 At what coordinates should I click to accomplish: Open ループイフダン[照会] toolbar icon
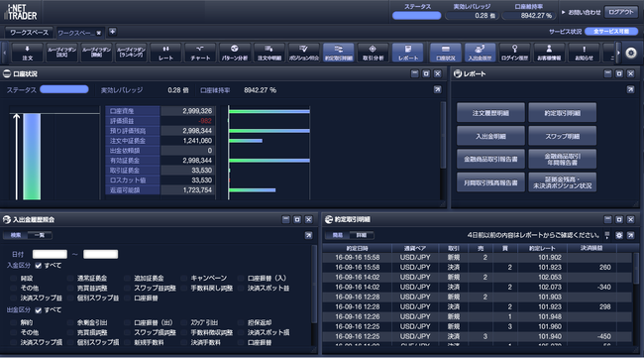96,53
